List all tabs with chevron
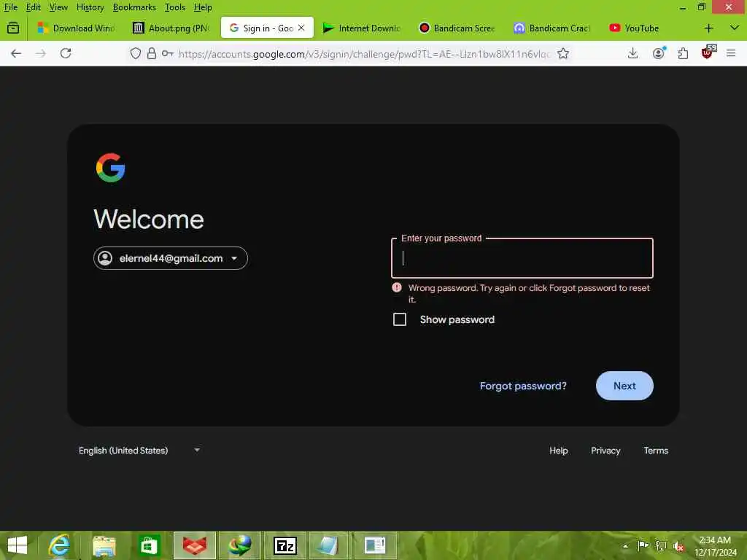This screenshot has height=560, width=747. [734, 28]
